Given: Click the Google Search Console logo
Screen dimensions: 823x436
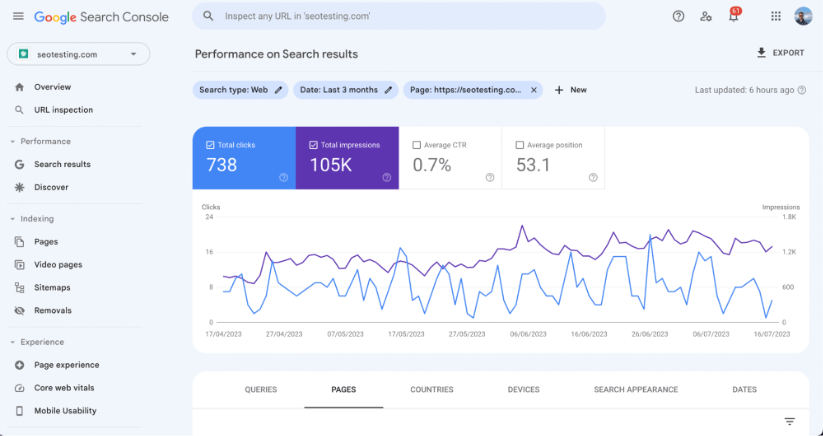Looking at the screenshot, I should tap(101, 17).
